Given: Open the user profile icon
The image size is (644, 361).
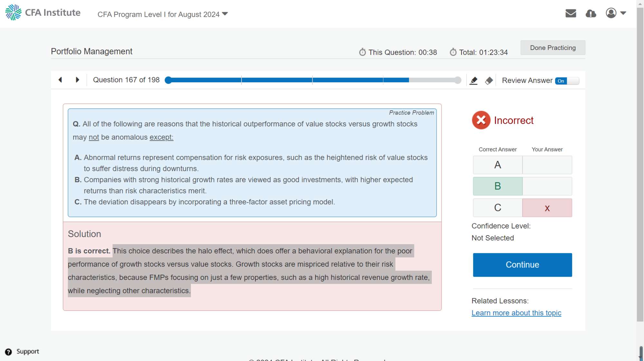Looking at the screenshot, I should point(611,13).
